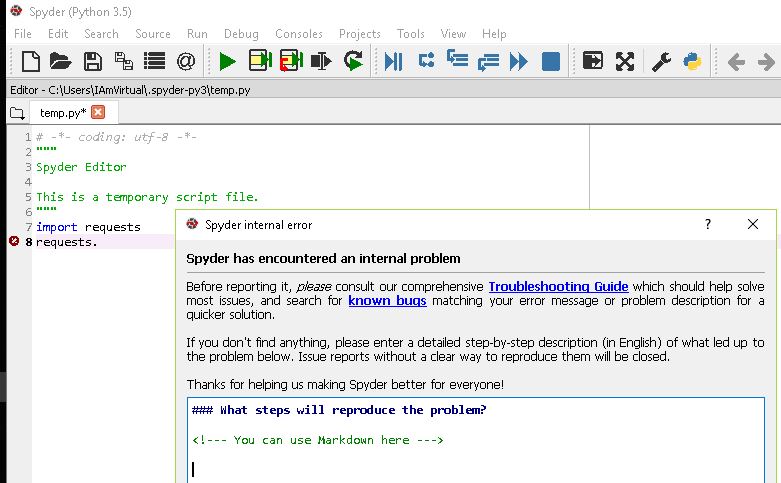Image resolution: width=781 pixels, height=483 pixels.
Task: Start debugging with the debug file icon
Action: click(x=393, y=62)
